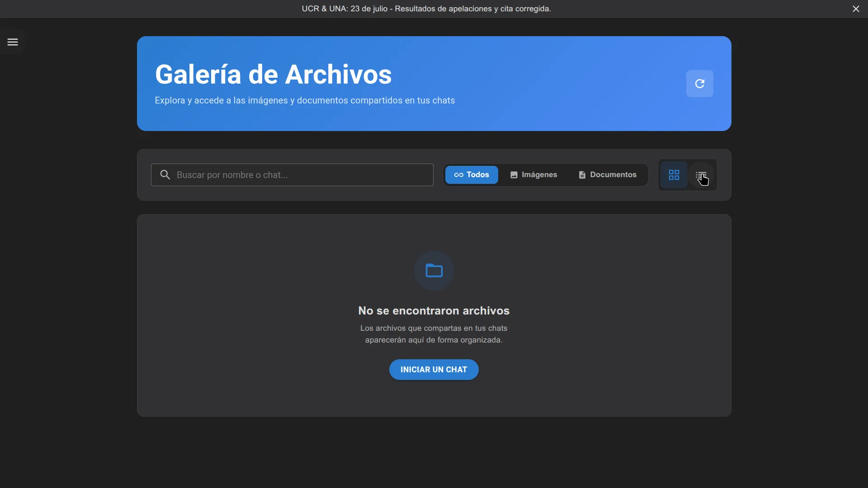This screenshot has height=488, width=868.
Task: Click the empty folder icon
Action: coord(434,271)
